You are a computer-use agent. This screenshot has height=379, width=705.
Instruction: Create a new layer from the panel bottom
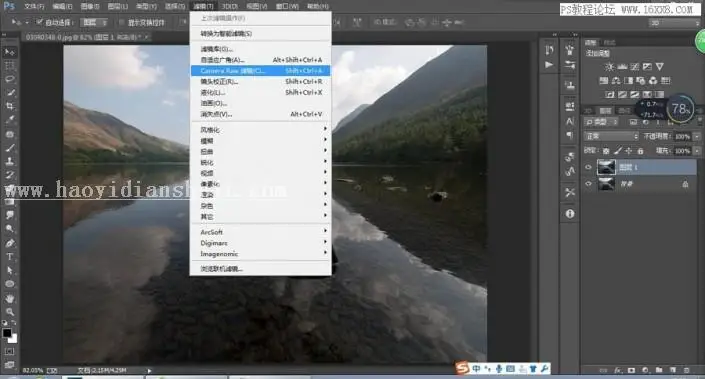pos(673,370)
